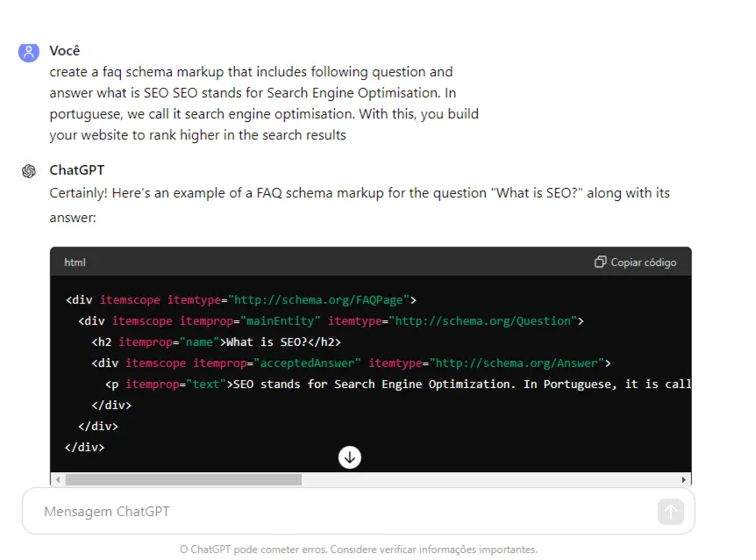
Task: Click the ChatGPT sender name
Action: (77, 170)
